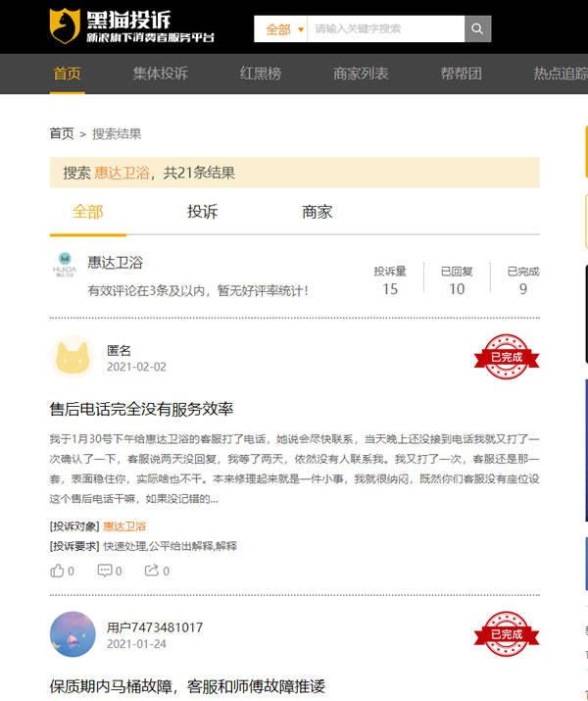Select the 全部 results tab

(x=87, y=212)
